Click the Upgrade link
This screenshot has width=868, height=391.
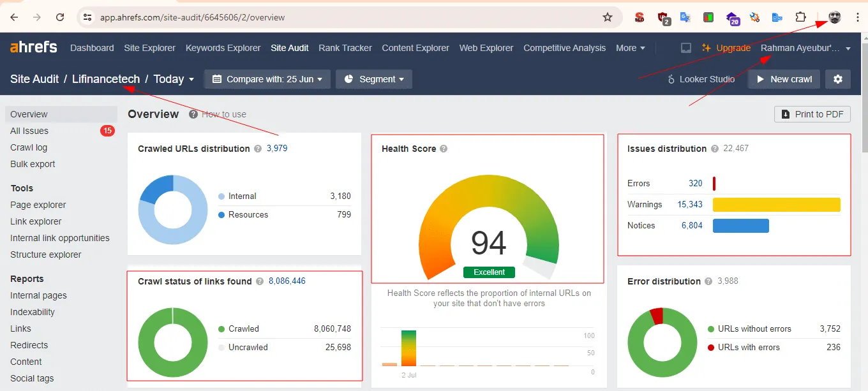coord(726,48)
